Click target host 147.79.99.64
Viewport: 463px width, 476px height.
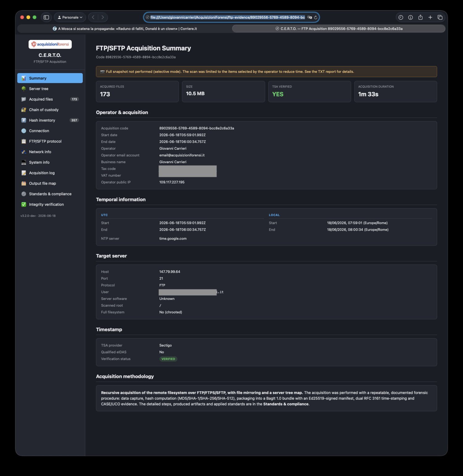click(x=170, y=272)
